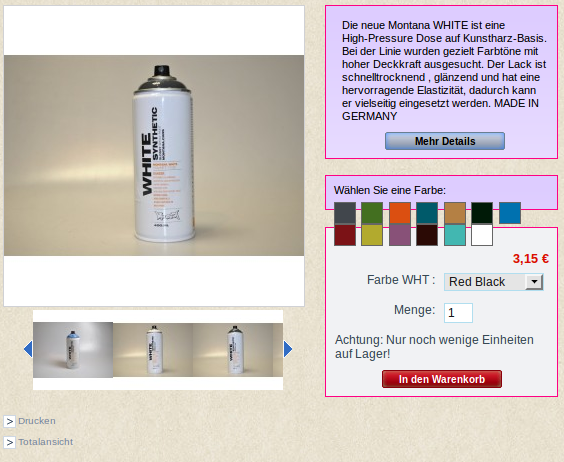Open the Drucken link
The height and width of the screenshot is (462, 564).
pos(37,421)
